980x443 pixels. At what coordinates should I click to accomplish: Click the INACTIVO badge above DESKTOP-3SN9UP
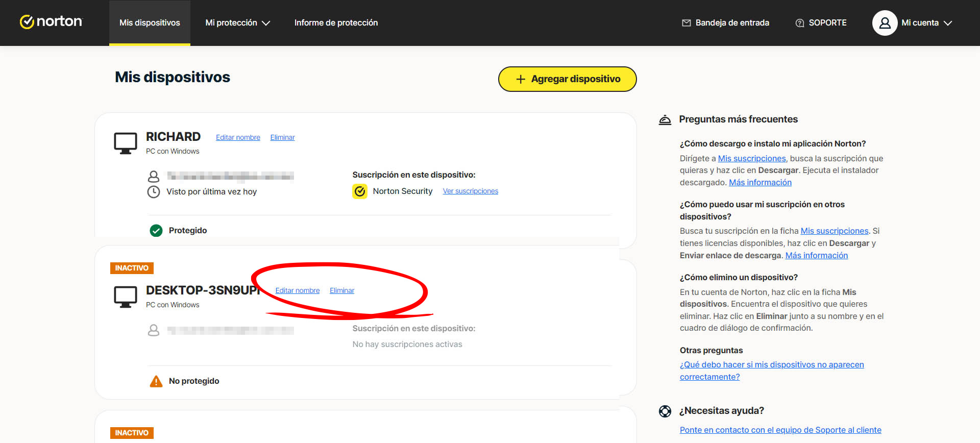132,268
